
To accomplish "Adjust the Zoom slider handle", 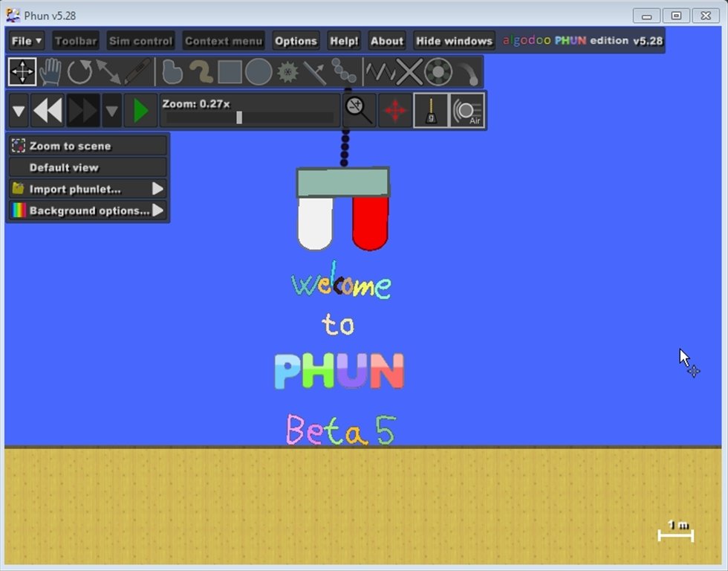I will coord(239,117).
